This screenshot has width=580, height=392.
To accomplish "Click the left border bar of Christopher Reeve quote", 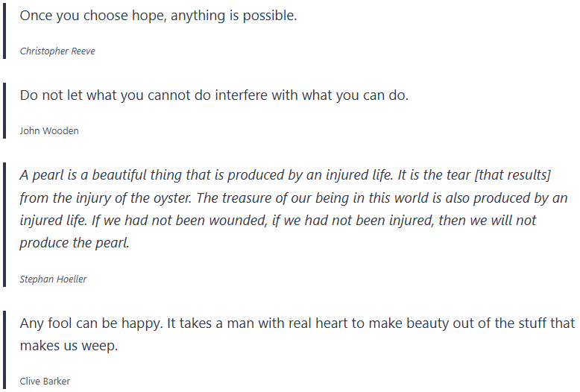I will 4,30.
